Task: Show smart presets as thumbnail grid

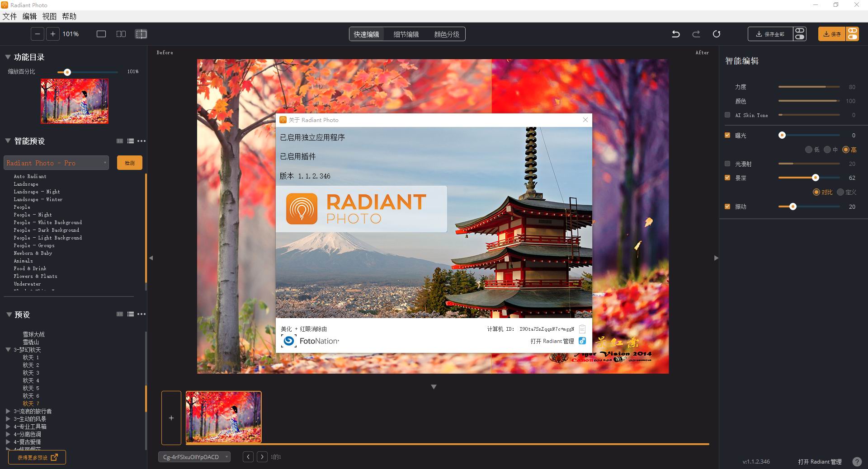Action: (120, 141)
